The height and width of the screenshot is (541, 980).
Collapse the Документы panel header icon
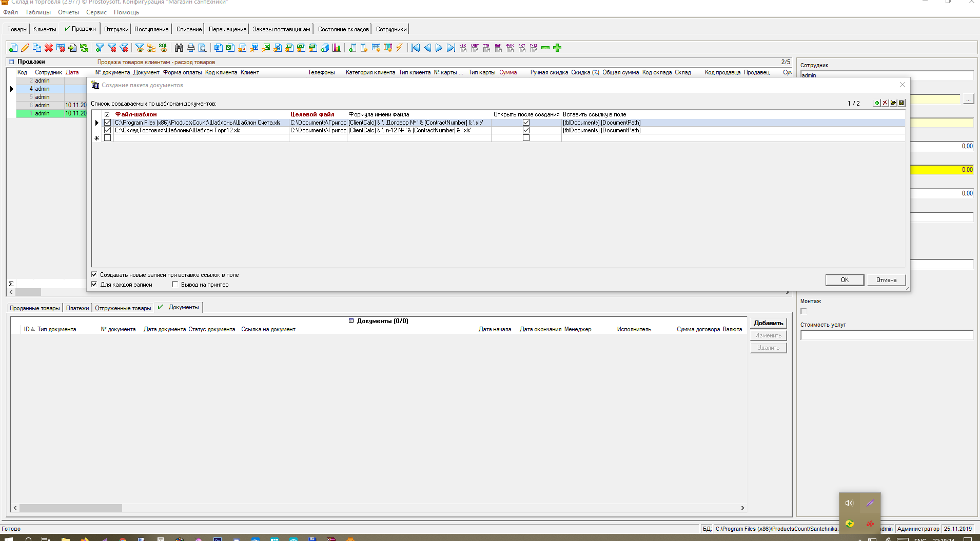tap(351, 321)
